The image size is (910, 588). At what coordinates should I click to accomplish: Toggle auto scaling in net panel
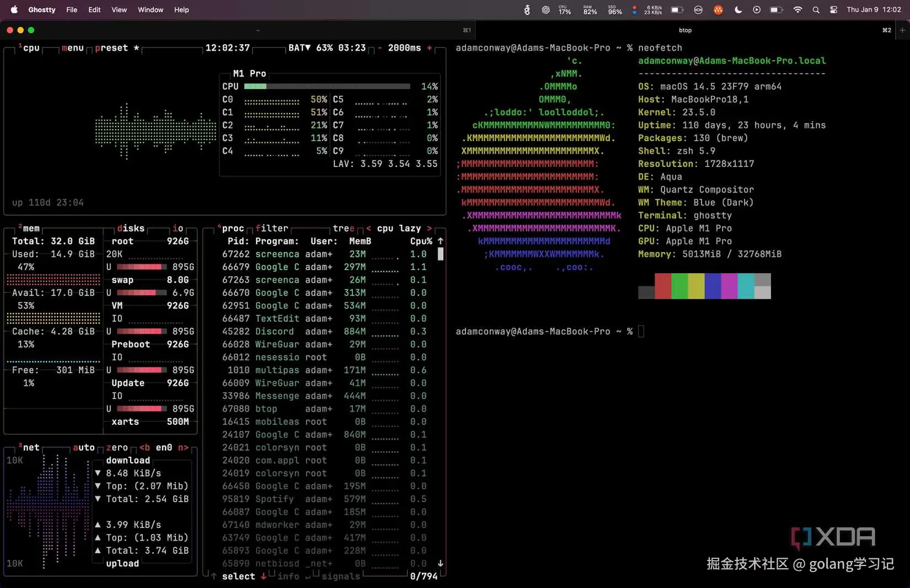coord(83,447)
